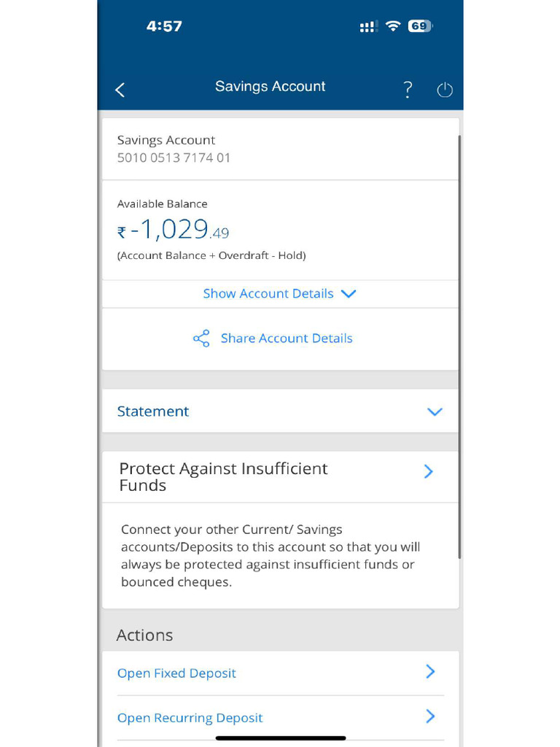
Task: Tap the cellular signal icon
Action: tap(368, 26)
